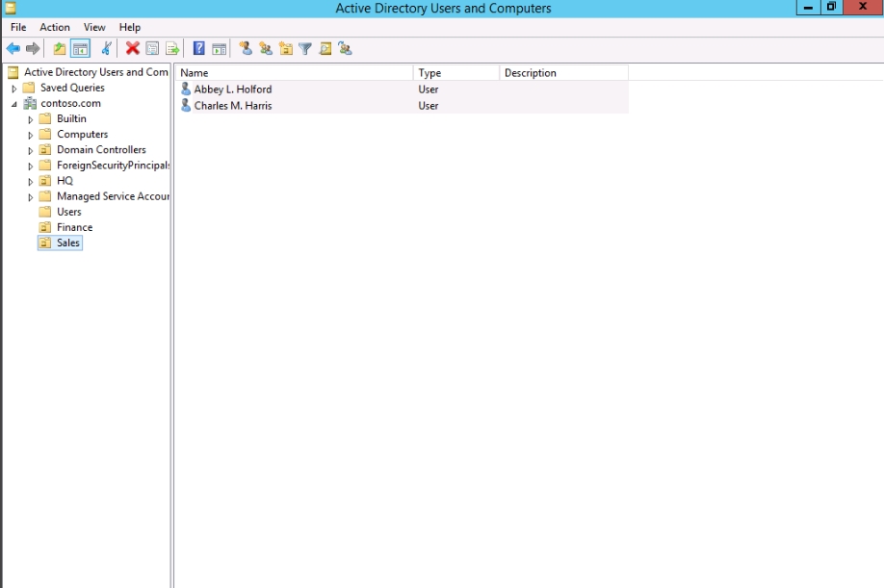Click the HQ OU folder icon
This screenshot has height=588, width=884.
45,181
